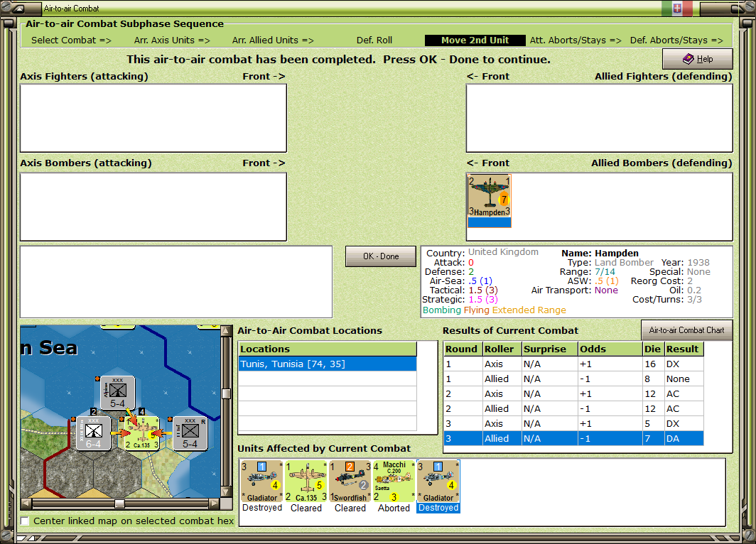Click the book icon on the Help button
The width and height of the screenshot is (756, 544).
[x=688, y=59]
